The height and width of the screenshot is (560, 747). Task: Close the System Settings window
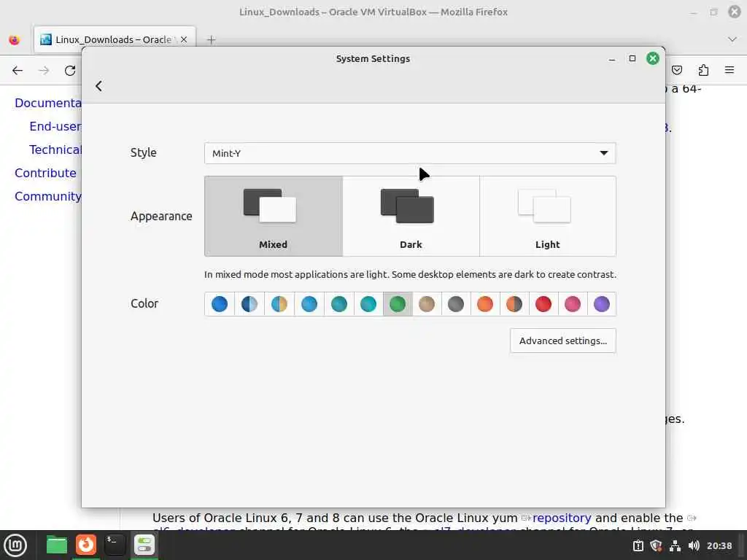(x=653, y=58)
